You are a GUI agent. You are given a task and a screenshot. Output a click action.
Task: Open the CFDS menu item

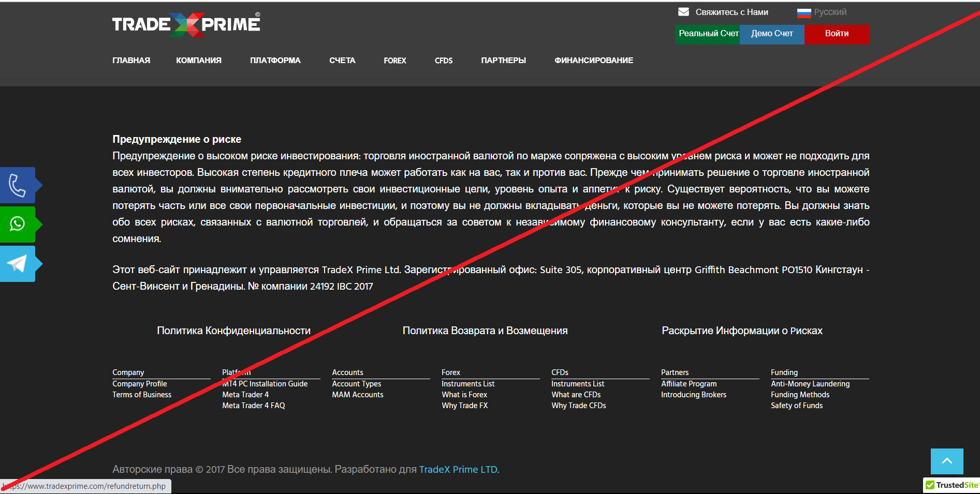[x=444, y=61]
